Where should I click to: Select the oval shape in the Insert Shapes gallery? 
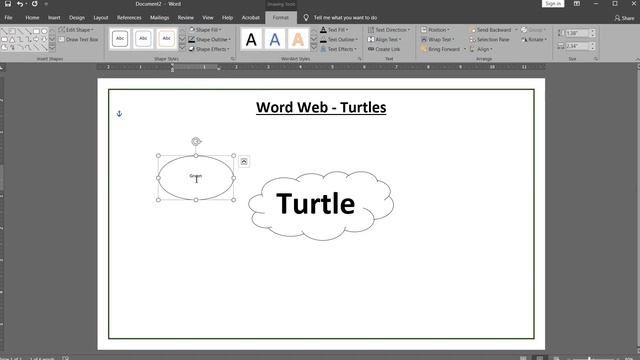(x=44, y=31)
